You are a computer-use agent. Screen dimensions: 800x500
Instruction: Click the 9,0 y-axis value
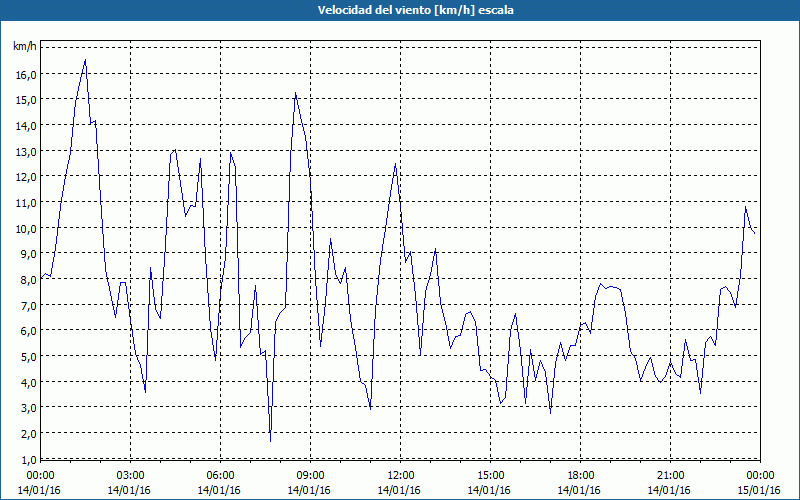[29, 254]
